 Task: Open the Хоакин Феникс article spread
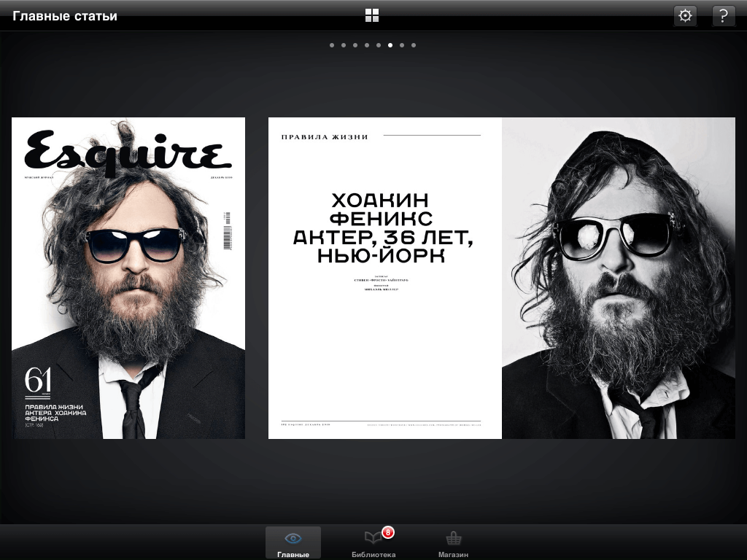502,278
